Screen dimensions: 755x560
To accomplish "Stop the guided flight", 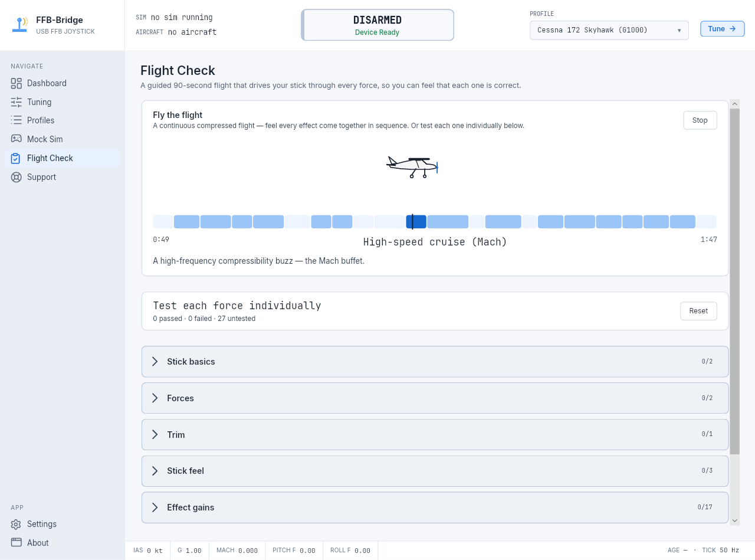I will 700,120.
